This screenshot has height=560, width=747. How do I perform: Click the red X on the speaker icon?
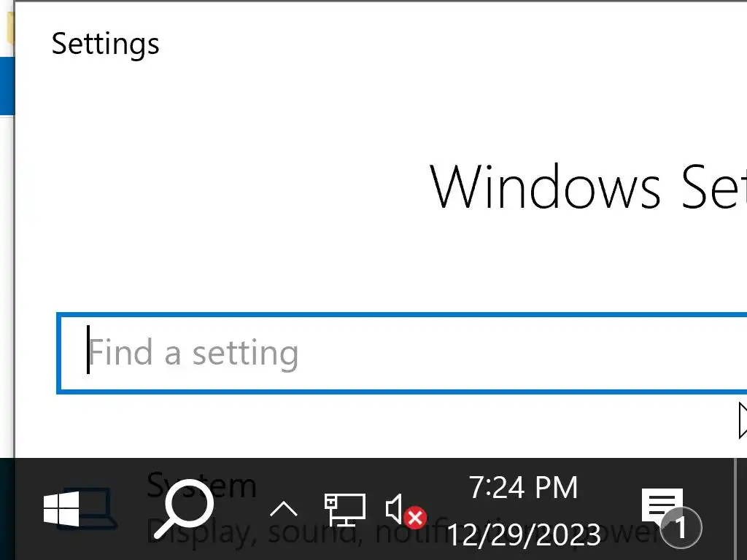click(416, 518)
